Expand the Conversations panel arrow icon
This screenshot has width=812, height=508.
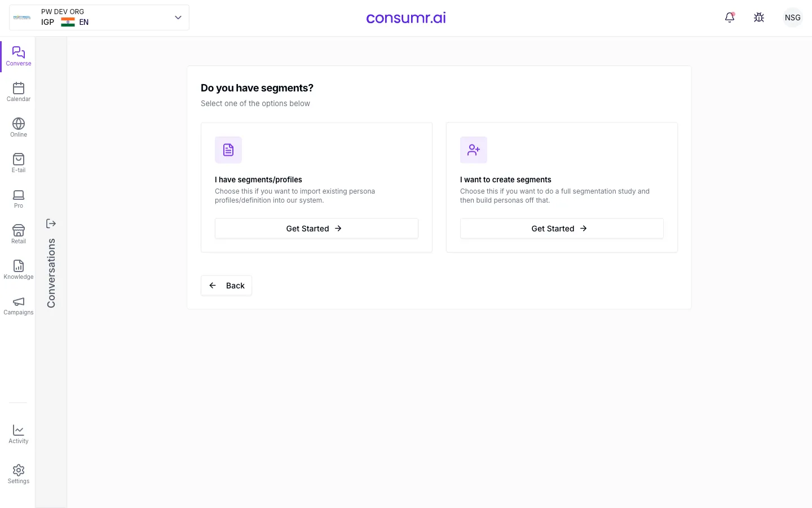point(51,224)
